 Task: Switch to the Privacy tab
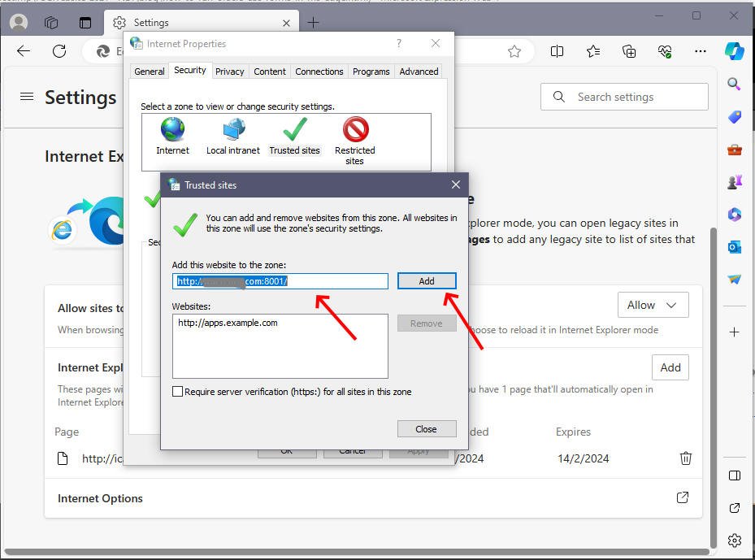(230, 72)
